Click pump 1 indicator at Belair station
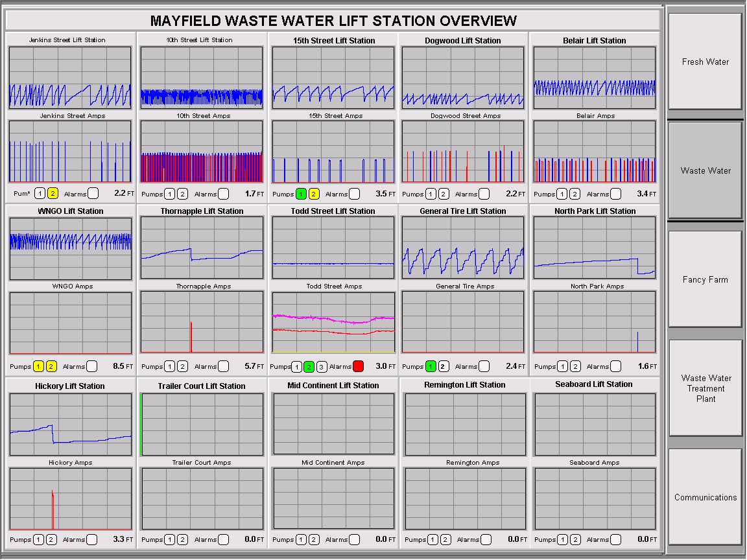This screenshot has width=747, height=560. pyautogui.click(x=562, y=194)
